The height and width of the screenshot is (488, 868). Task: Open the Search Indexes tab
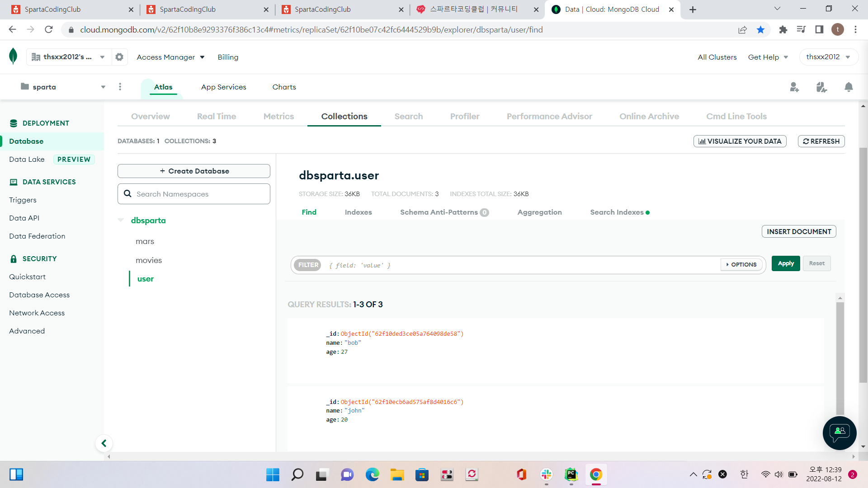coord(619,212)
